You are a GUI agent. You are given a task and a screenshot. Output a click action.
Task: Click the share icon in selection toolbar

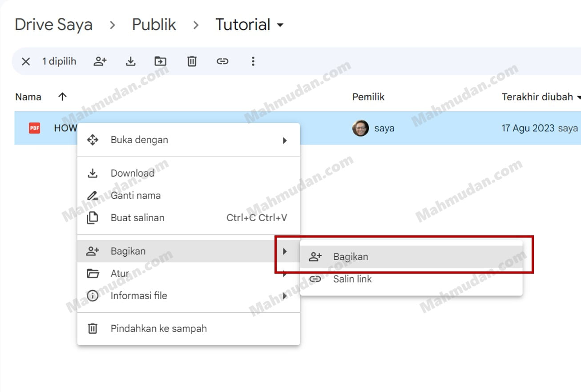[x=100, y=61]
